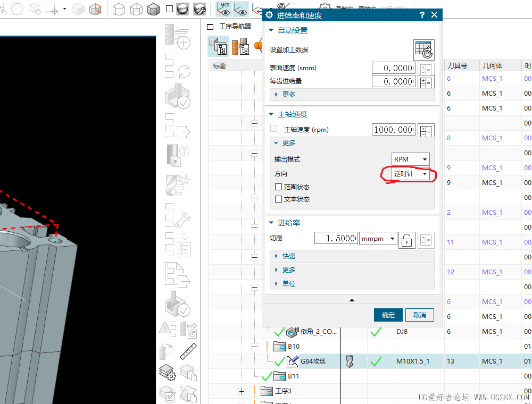Click the ruler measure icon in left sidebar

188,351
